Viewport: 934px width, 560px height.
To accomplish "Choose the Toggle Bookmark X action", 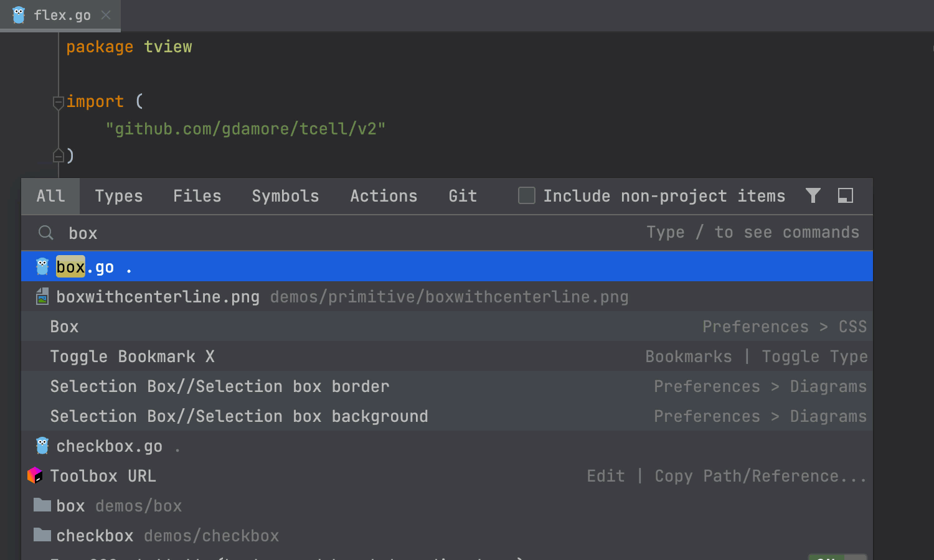I will (132, 357).
